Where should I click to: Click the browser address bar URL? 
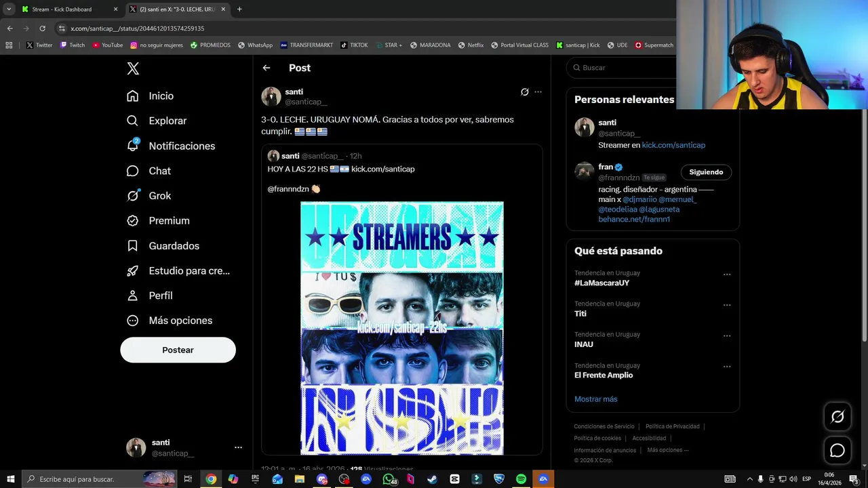coord(137,28)
